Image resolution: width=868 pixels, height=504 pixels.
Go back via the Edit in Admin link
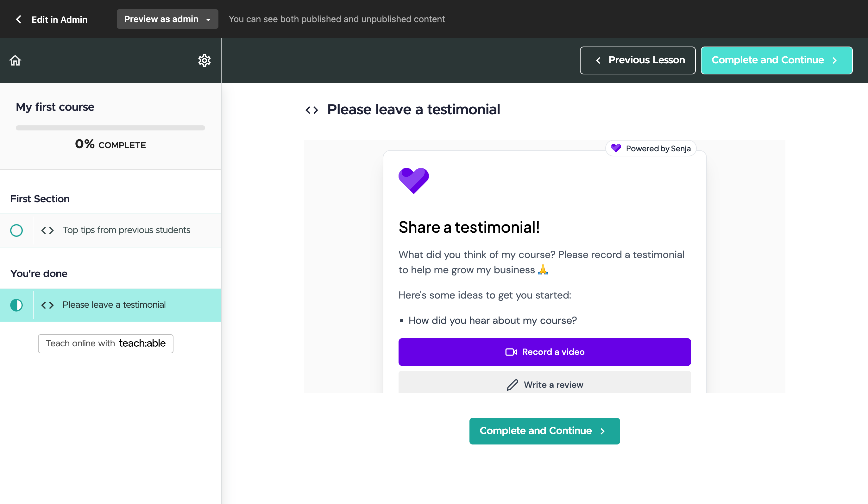pyautogui.click(x=59, y=19)
